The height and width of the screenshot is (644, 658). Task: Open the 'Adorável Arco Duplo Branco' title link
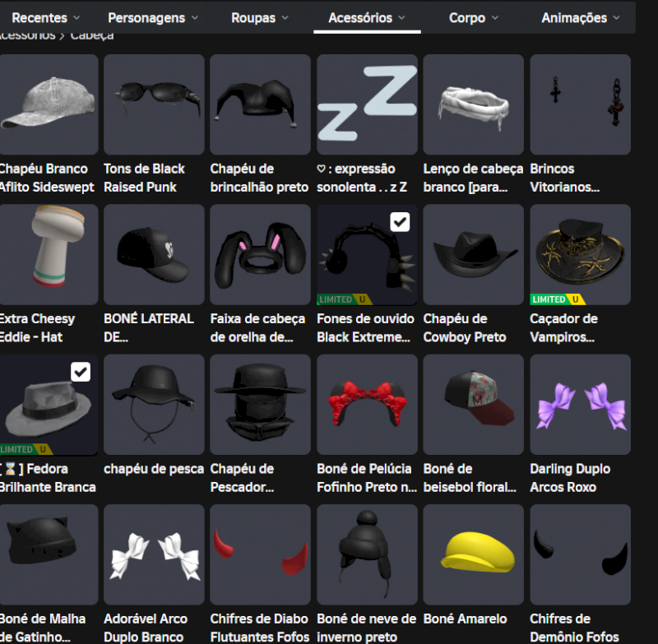[146, 628]
